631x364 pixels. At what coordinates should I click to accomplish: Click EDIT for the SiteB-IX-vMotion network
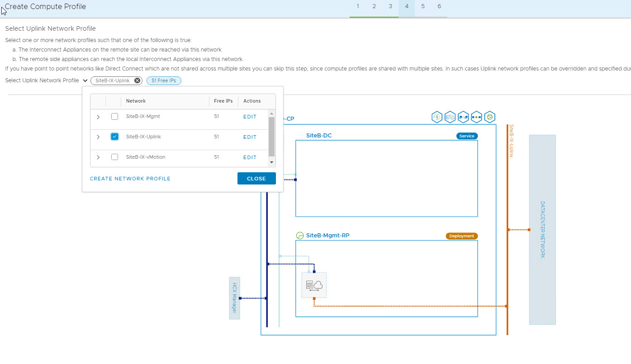250,157
